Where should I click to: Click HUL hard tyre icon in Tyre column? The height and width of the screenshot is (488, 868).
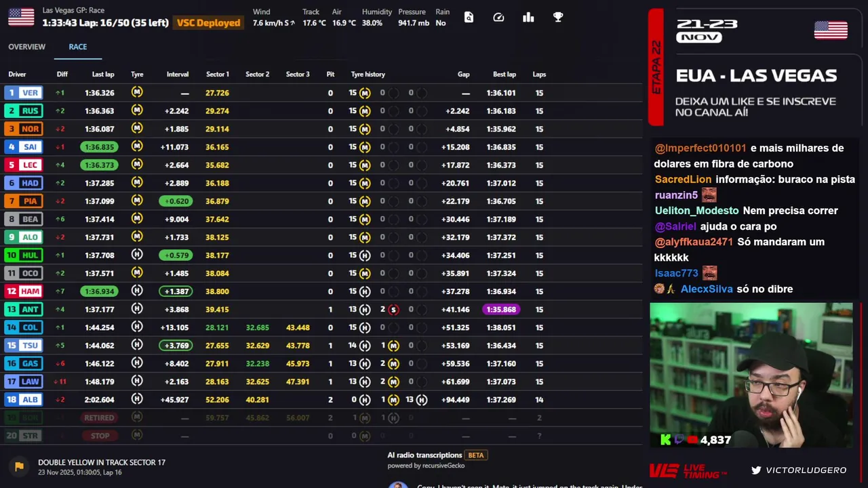pos(137,255)
